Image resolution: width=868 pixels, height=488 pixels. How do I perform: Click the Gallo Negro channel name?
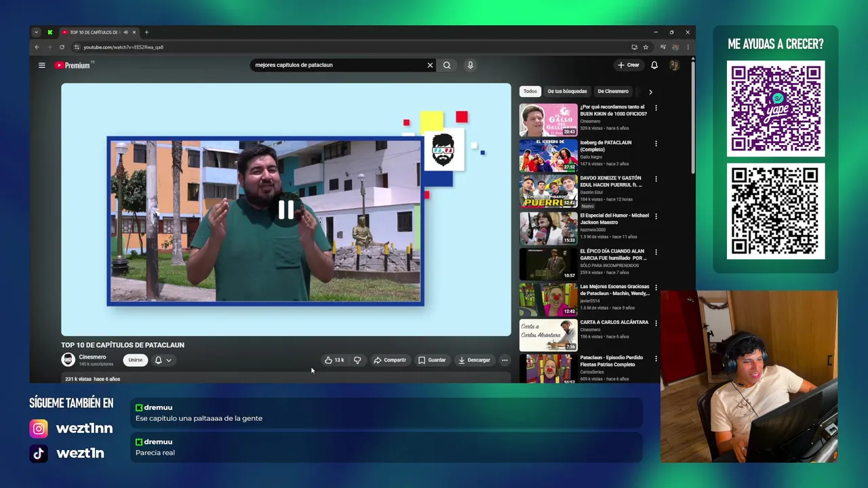(x=591, y=157)
